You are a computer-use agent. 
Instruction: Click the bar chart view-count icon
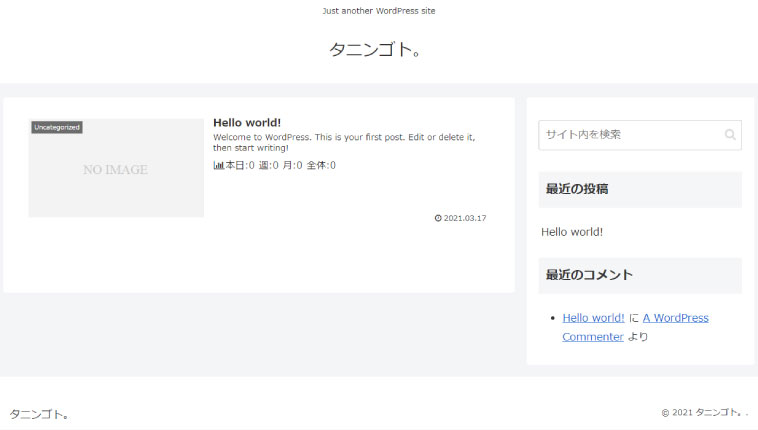(x=218, y=166)
